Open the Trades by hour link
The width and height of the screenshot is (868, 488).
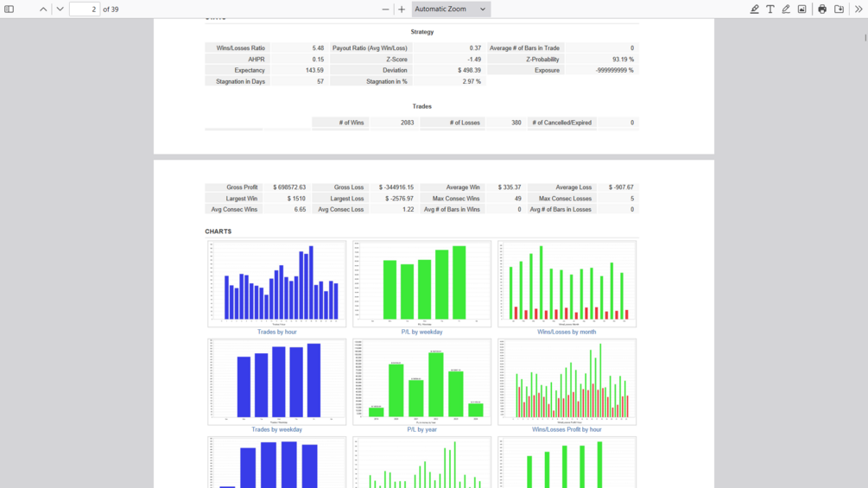[x=276, y=332]
